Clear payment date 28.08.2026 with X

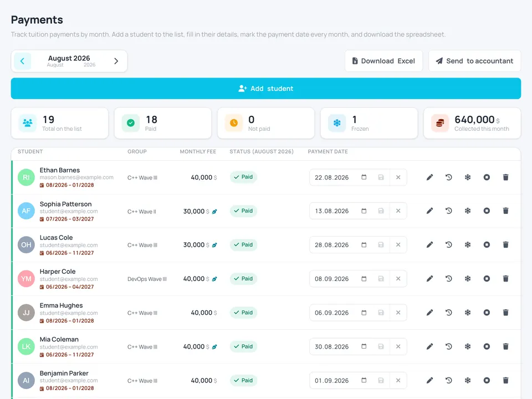(398, 244)
